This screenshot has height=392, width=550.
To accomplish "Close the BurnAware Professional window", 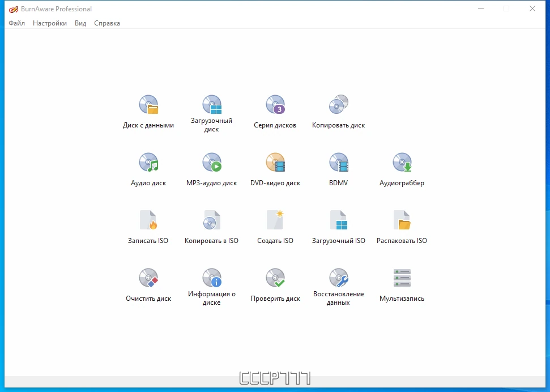I will tap(532, 8).
